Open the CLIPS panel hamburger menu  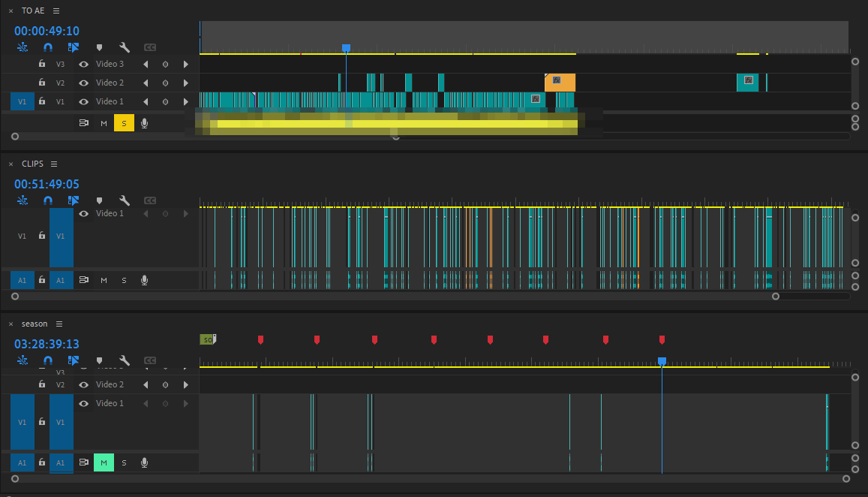(54, 164)
